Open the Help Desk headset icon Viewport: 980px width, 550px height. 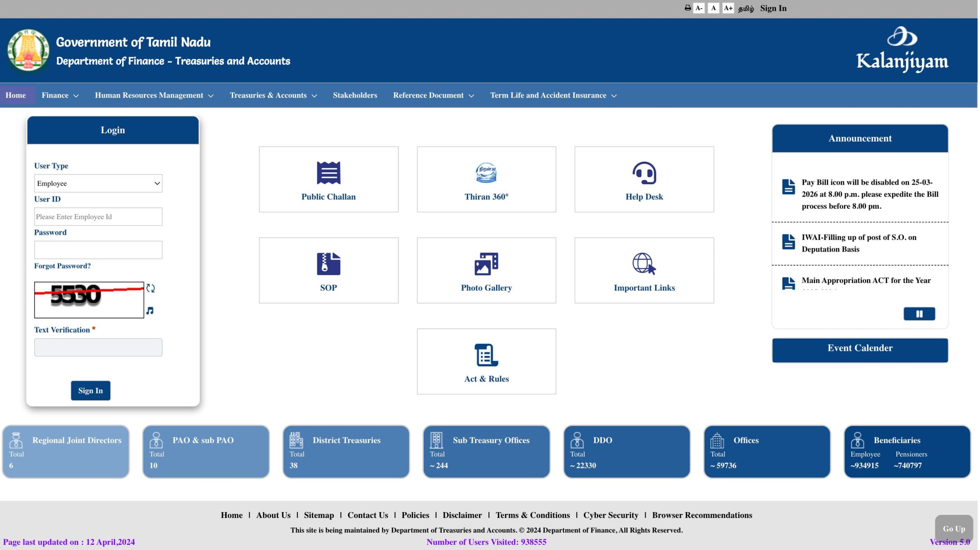(x=644, y=173)
